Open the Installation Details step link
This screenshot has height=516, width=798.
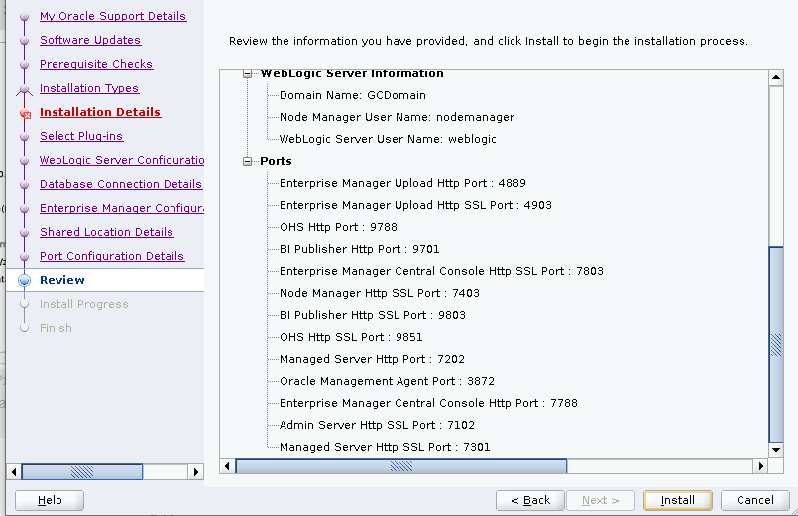[x=100, y=112]
